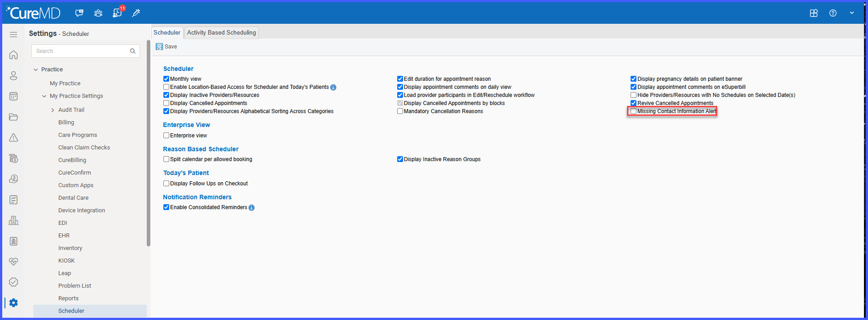Open Problem List settings
Viewport: 868px width, 320px height.
[75, 286]
